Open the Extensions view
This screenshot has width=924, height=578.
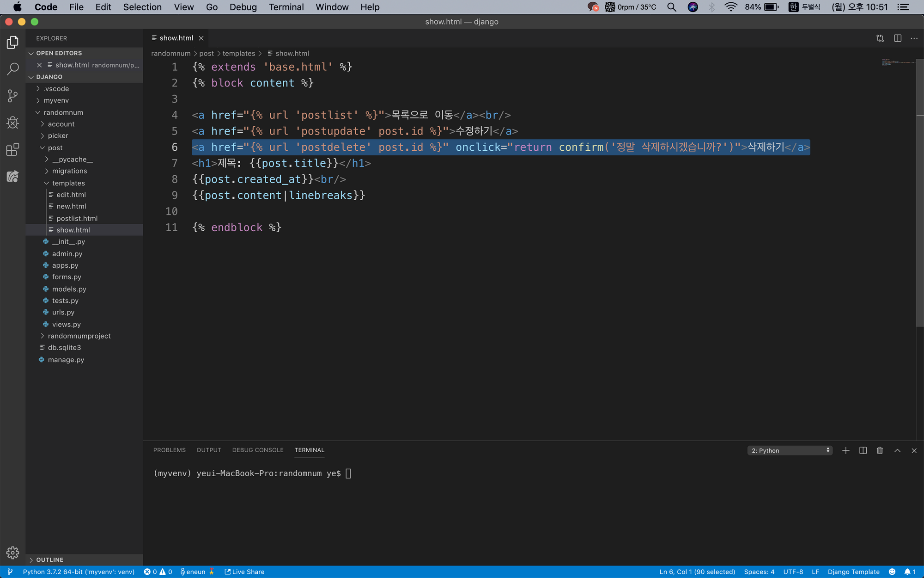click(12, 149)
